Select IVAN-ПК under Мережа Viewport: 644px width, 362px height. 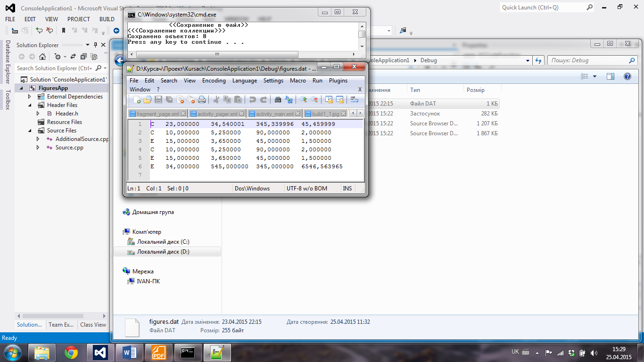(x=149, y=281)
